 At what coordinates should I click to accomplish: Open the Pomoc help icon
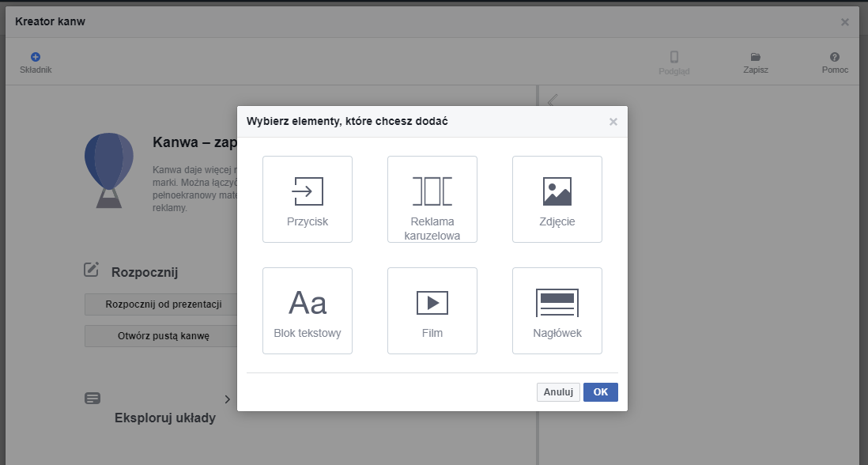835,57
